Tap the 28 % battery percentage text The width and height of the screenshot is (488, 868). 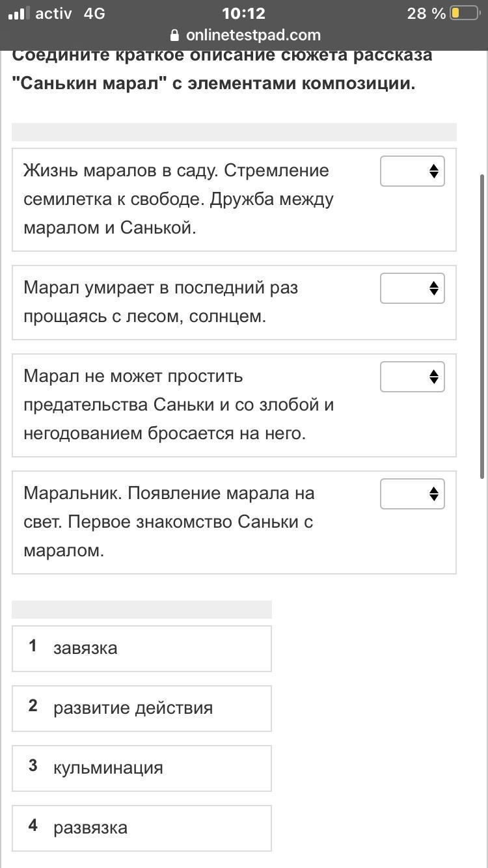click(x=426, y=13)
